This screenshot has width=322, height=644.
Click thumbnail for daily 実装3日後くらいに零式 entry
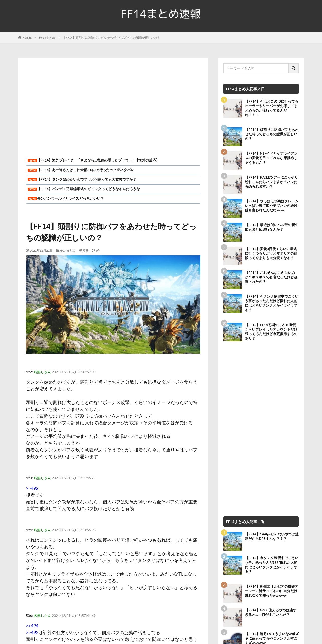[233, 256]
